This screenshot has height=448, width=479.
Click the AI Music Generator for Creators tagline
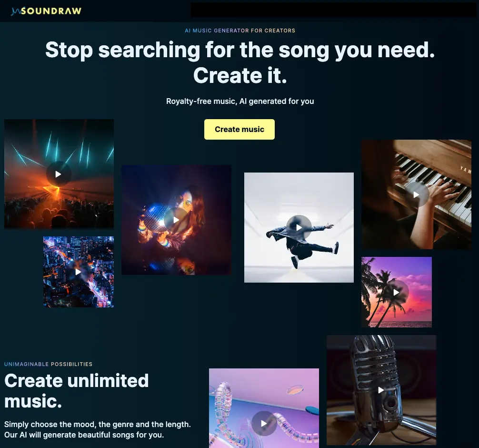[x=240, y=31]
